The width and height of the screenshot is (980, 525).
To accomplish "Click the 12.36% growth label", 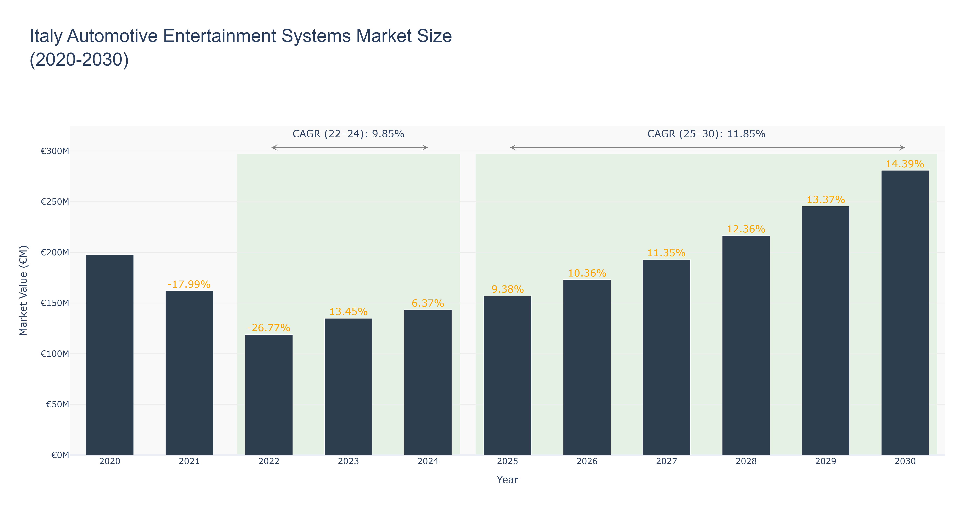I will (746, 229).
